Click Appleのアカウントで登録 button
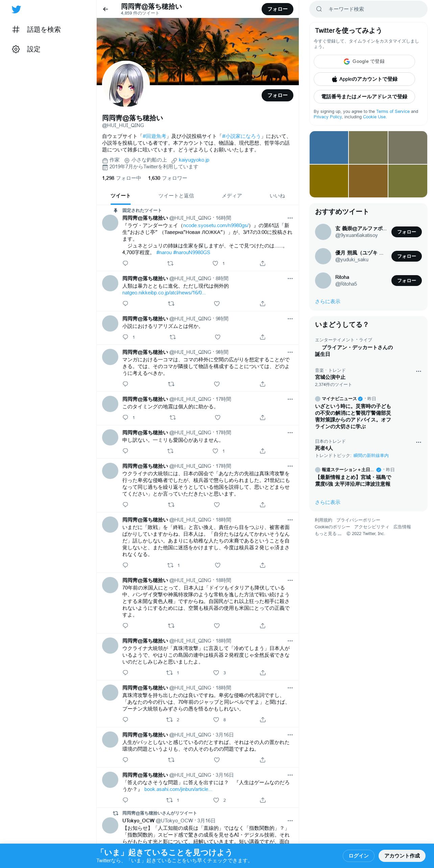 364,79
